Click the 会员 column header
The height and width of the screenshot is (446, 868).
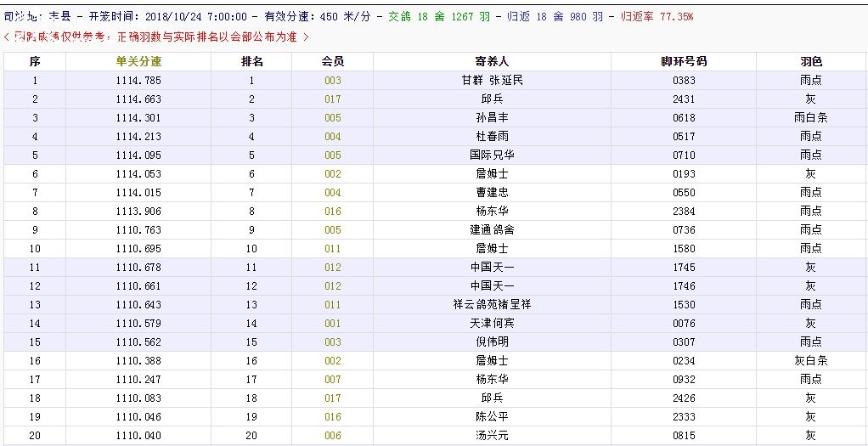point(332,62)
